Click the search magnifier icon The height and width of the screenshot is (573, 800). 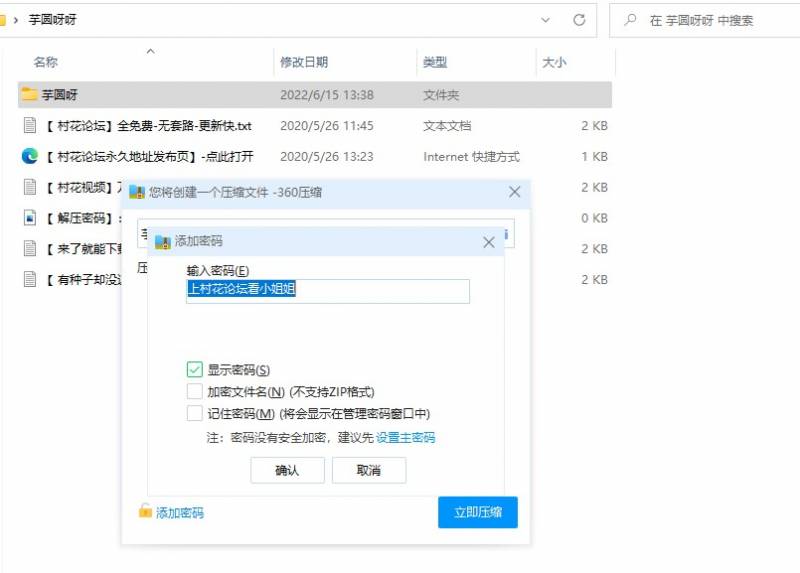click(630, 20)
